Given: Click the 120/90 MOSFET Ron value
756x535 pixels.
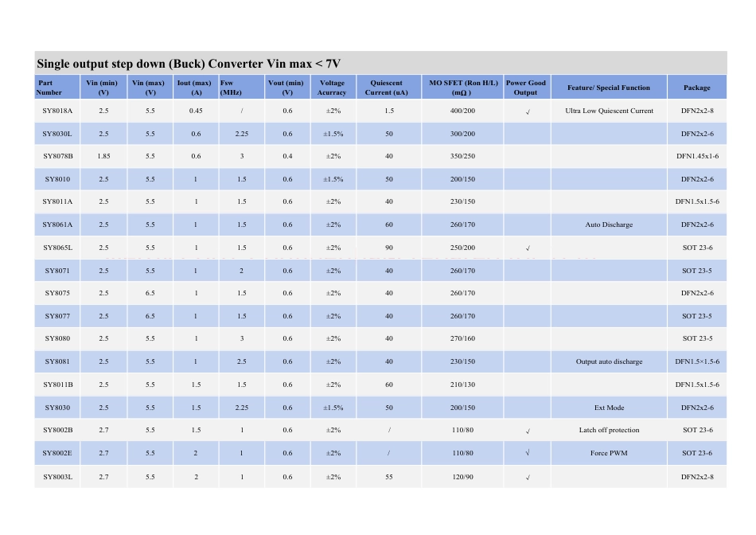Looking at the screenshot, I should [x=462, y=477].
